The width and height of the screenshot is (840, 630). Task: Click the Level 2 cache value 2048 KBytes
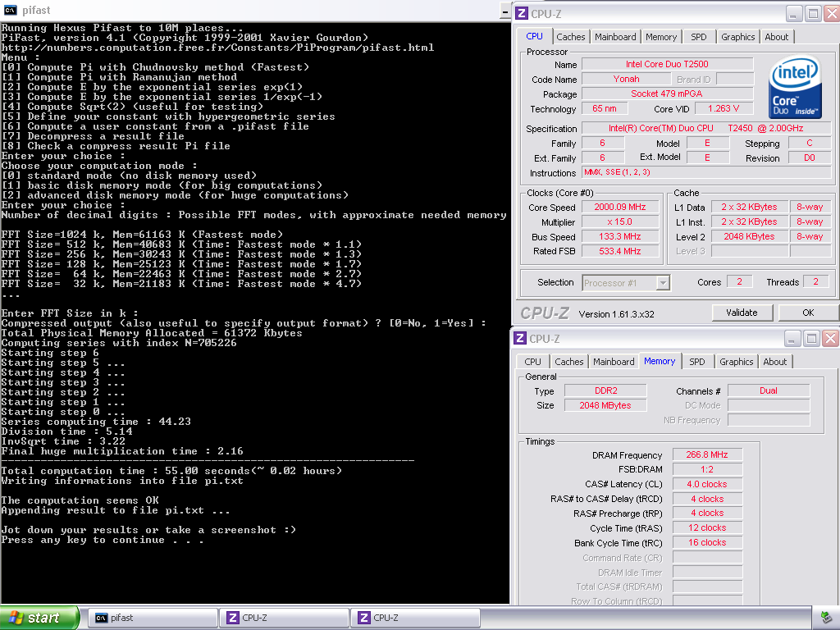[749, 236]
